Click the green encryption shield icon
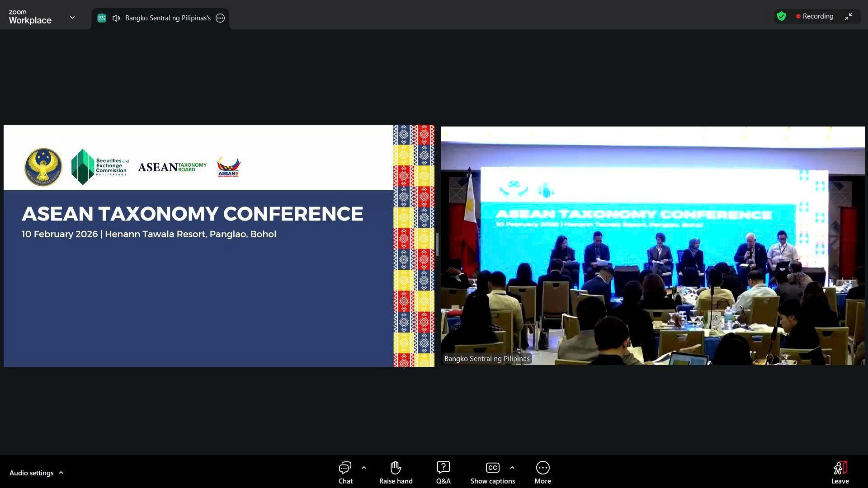Screen dimensions: 868x488 pos(781,16)
